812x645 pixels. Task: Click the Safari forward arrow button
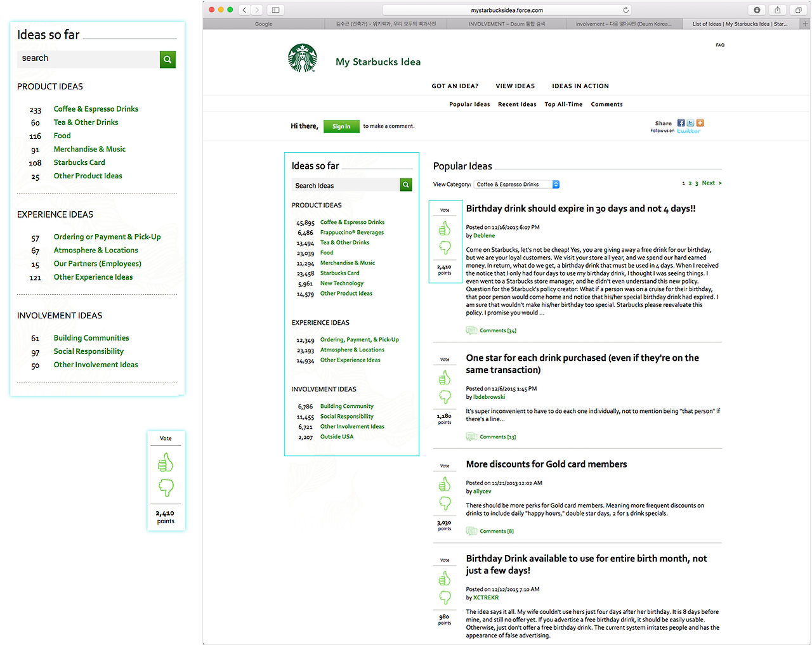coord(257,10)
